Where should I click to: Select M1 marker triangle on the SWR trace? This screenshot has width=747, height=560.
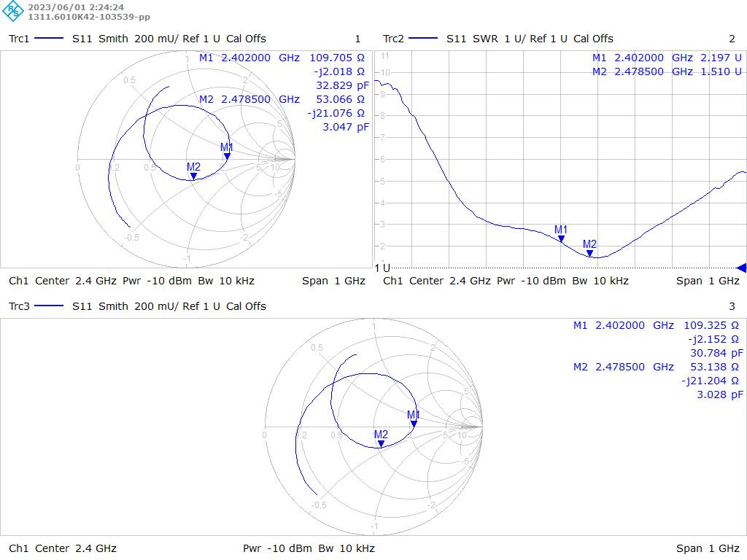click(561, 238)
